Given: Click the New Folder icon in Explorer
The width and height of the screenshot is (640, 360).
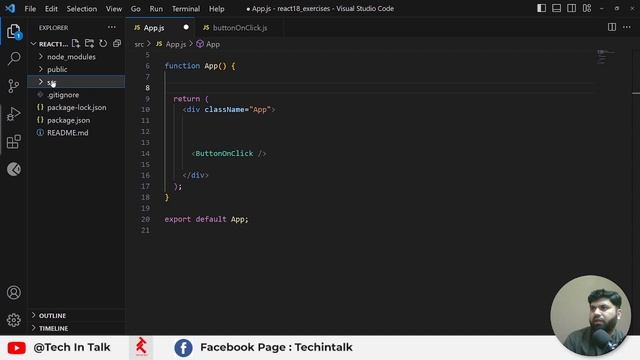Looking at the screenshot, I should [x=89, y=44].
